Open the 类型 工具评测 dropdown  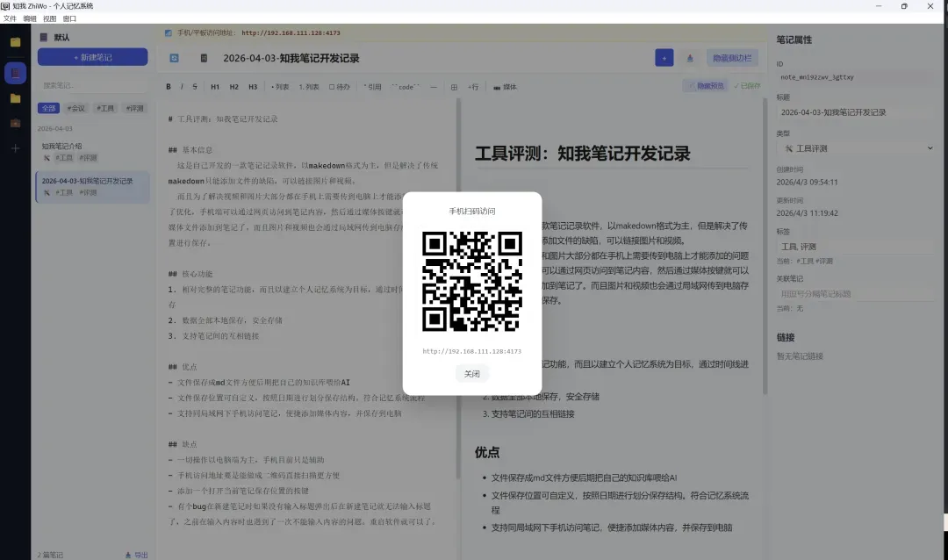click(855, 148)
